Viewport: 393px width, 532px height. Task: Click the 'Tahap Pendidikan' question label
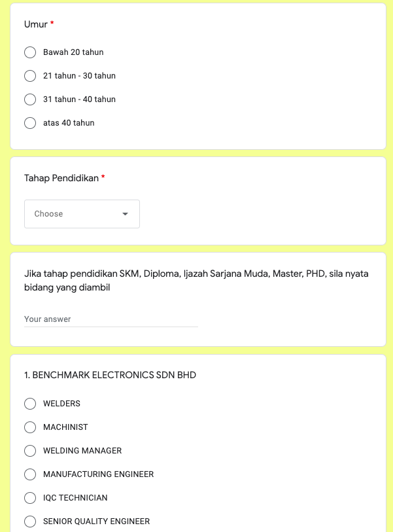click(x=61, y=178)
